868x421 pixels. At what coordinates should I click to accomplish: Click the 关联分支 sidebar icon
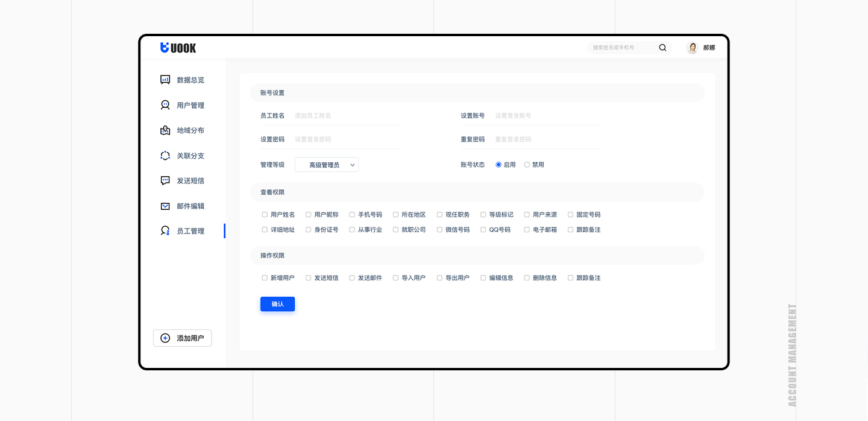pyautogui.click(x=165, y=156)
